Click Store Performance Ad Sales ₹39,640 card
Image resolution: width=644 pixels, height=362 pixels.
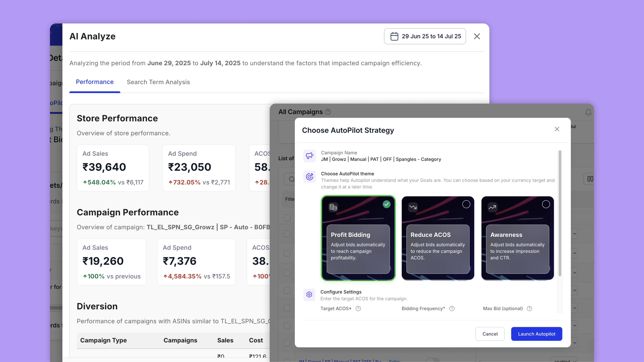click(113, 168)
